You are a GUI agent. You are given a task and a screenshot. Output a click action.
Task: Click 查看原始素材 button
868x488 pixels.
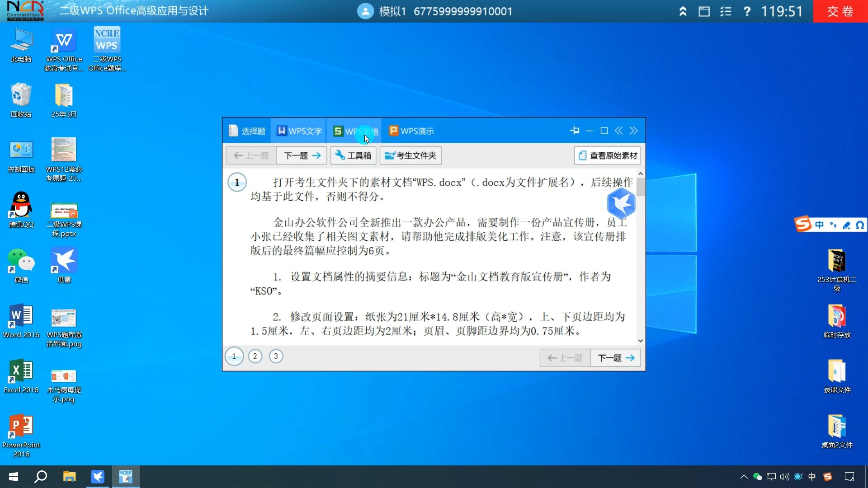point(608,155)
